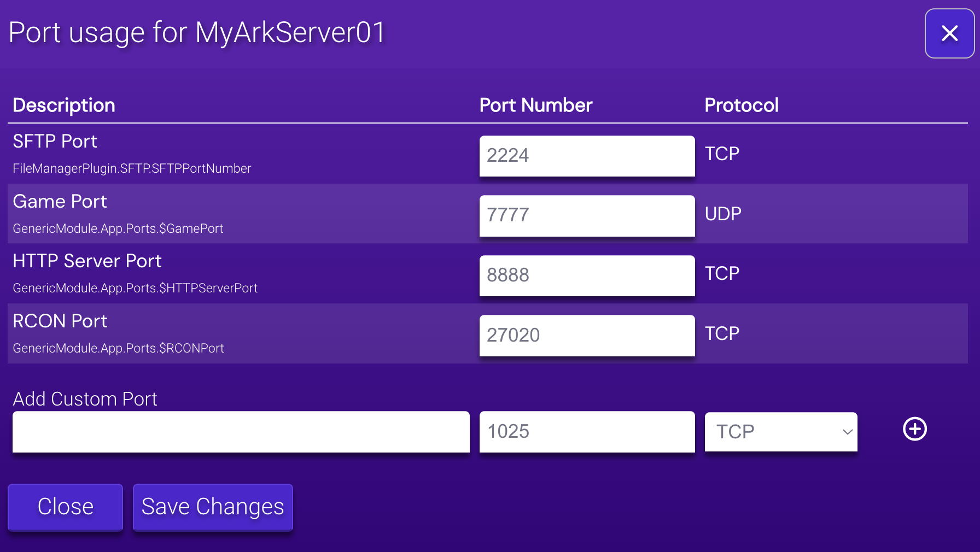Click the RCON Port row label
This screenshot has height=552, width=980.
[x=60, y=321]
